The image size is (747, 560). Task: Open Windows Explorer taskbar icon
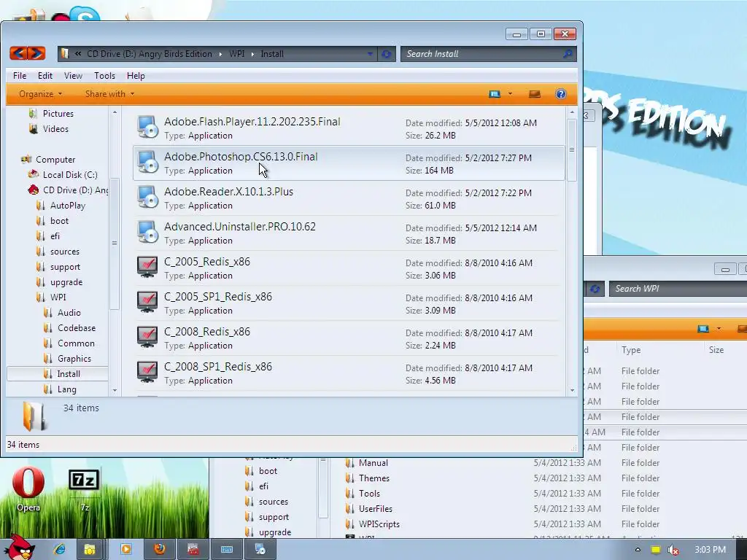click(90, 550)
